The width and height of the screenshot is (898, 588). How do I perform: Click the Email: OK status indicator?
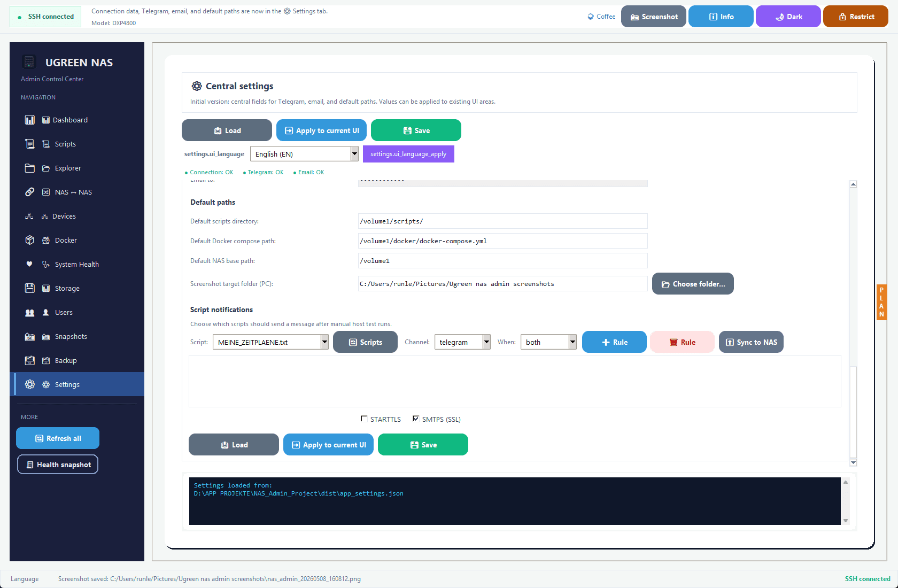pos(309,172)
